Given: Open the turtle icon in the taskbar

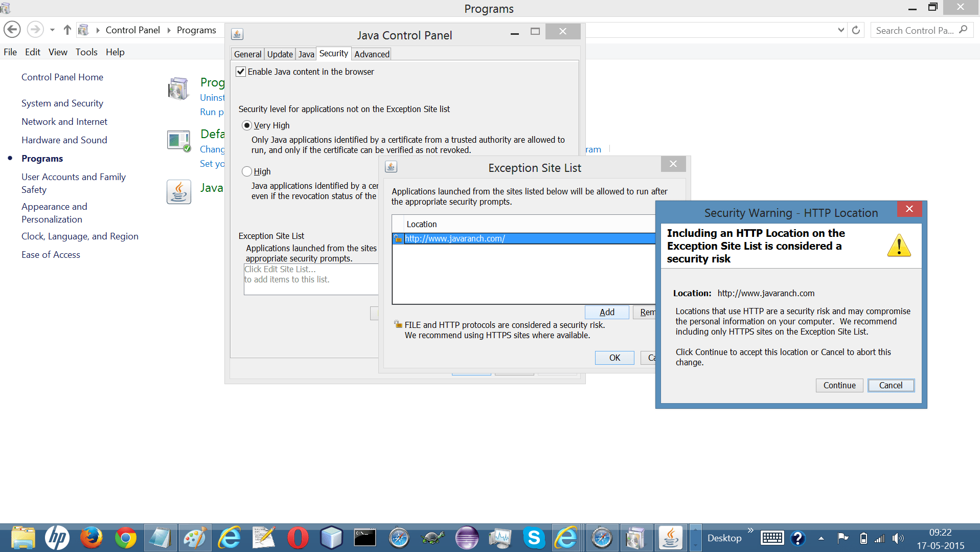Looking at the screenshot, I should [433, 538].
